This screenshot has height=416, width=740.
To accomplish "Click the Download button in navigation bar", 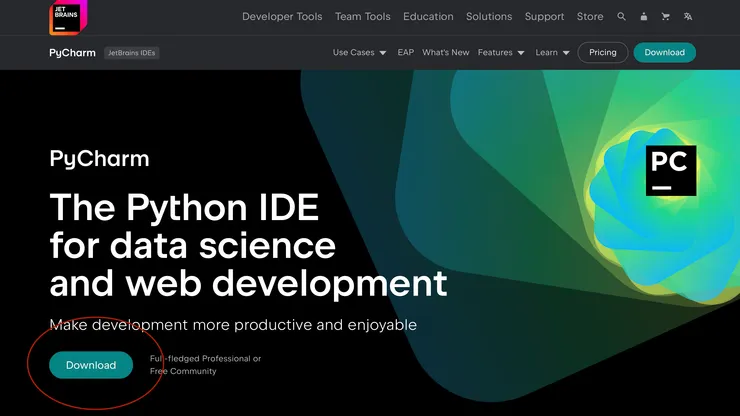I will point(664,52).
